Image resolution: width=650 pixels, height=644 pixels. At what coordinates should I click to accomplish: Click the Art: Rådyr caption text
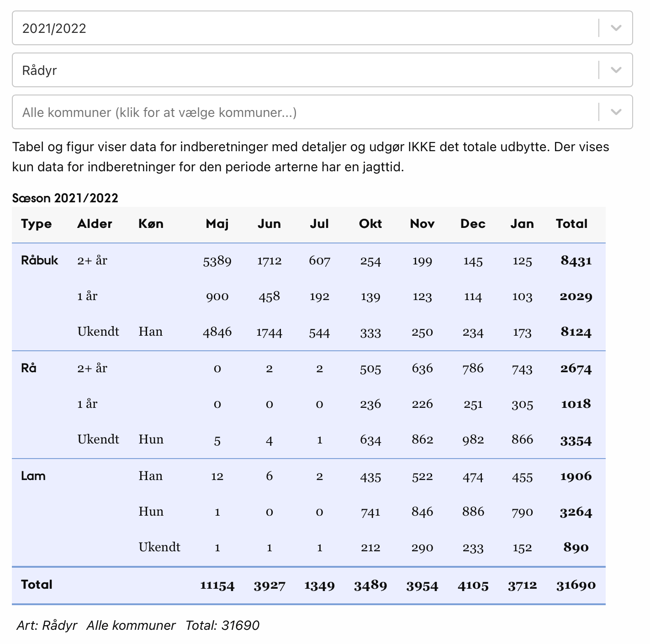[47, 625]
